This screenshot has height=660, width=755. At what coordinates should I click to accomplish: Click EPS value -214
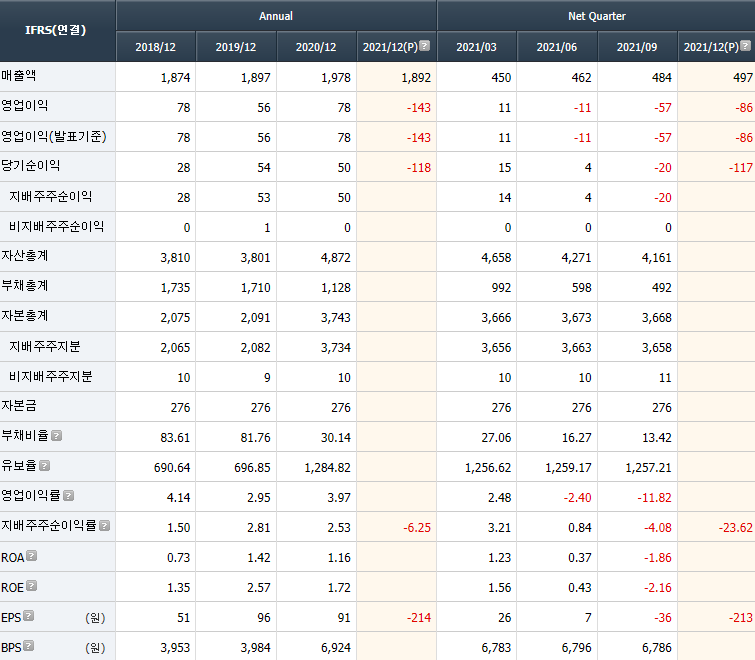click(418, 617)
